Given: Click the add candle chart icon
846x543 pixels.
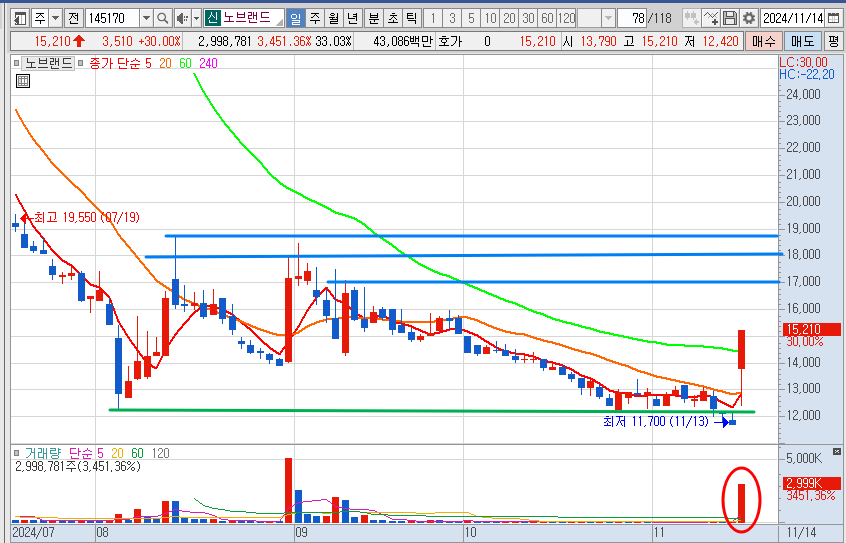Looking at the screenshot, I should point(691,18).
